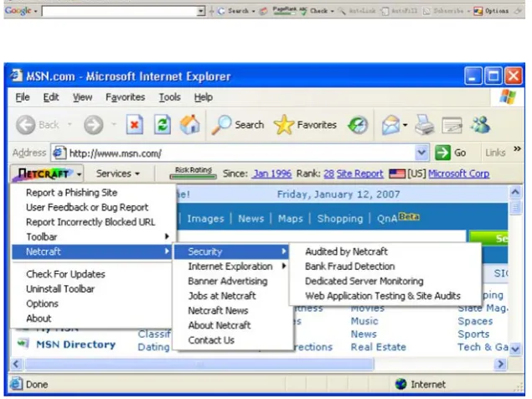Viewport: 532px width, 399px height.
Task: Click vertical scrollbar down arrow
Action: (515, 349)
